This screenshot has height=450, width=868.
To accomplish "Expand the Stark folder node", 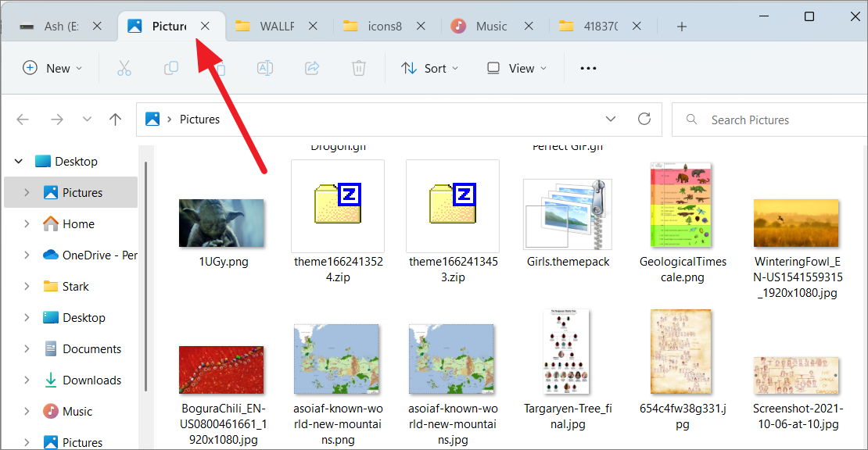I will pos(27,287).
